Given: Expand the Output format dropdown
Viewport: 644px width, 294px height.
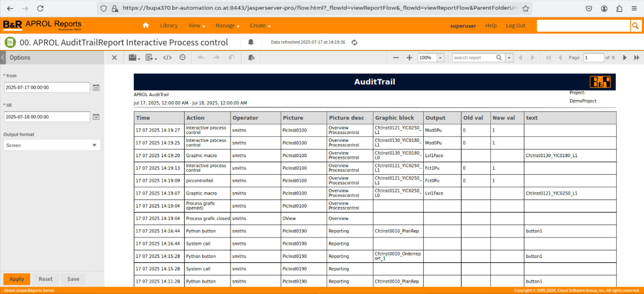Looking at the screenshot, I should [94, 145].
